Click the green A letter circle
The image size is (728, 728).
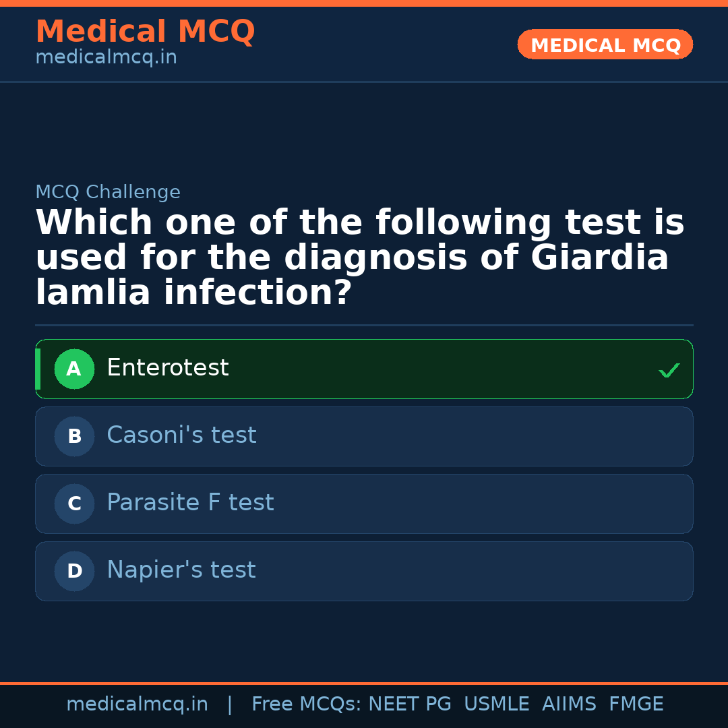coord(74,369)
